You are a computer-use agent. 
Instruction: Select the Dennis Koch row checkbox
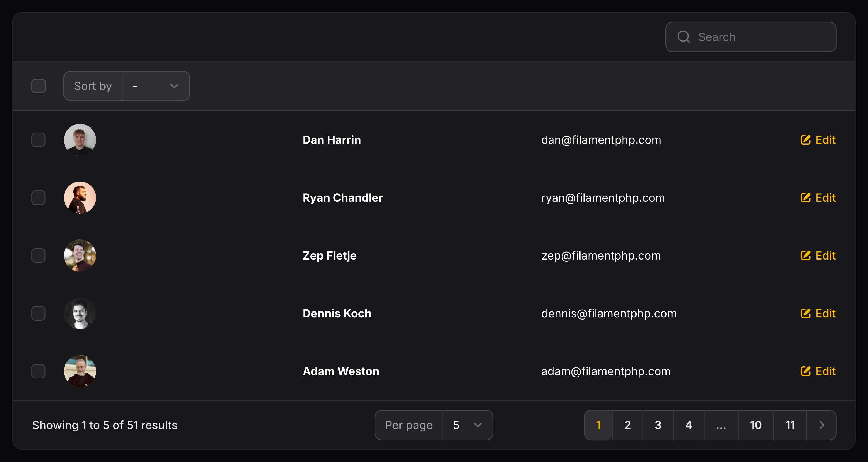coord(38,313)
